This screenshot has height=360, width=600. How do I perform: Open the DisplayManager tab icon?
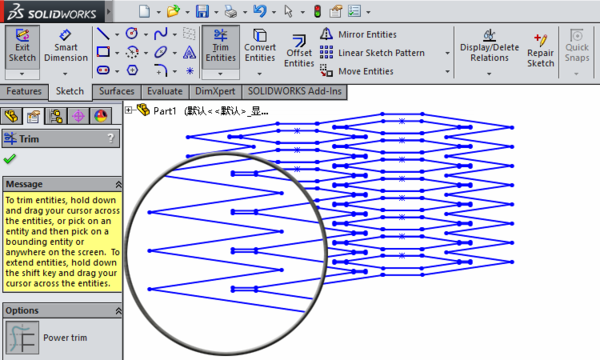coord(101,116)
